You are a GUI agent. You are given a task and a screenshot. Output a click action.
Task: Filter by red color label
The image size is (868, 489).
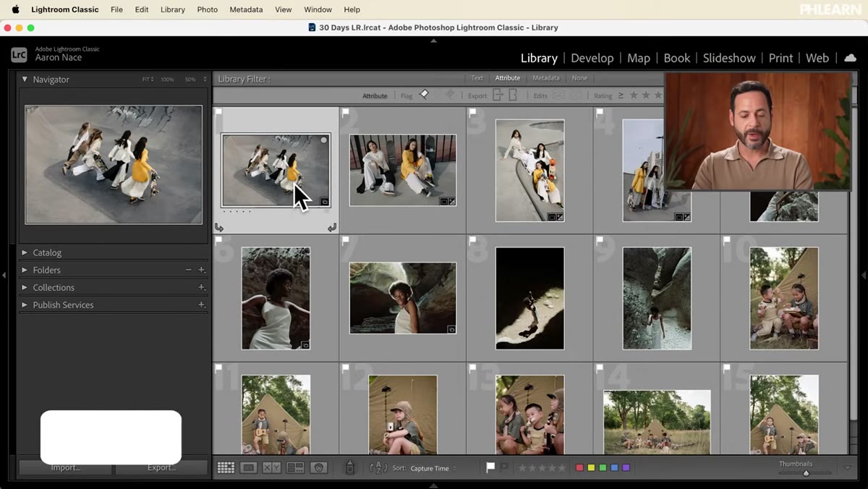tap(579, 468)
